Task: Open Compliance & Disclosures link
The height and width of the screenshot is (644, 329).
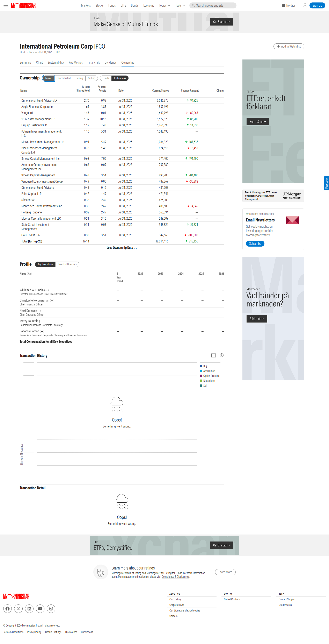Action: coord(175,577)
